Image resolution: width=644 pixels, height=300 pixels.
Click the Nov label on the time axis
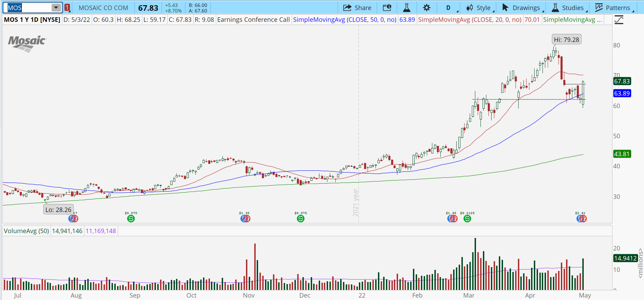249,295
